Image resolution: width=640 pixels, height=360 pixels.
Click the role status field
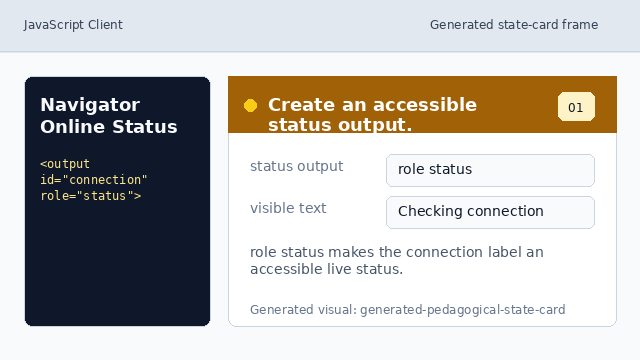click(x=490, y=170)
